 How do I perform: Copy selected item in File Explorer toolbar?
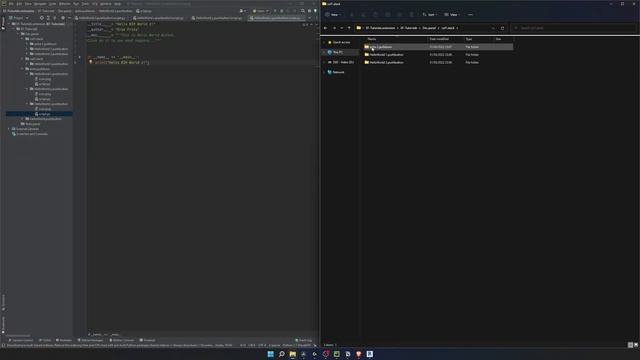pos(363,15)
